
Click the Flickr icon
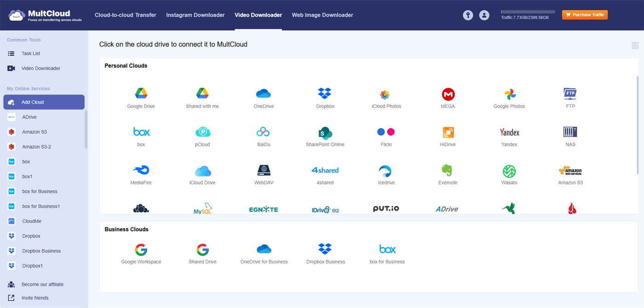point(385,132)
